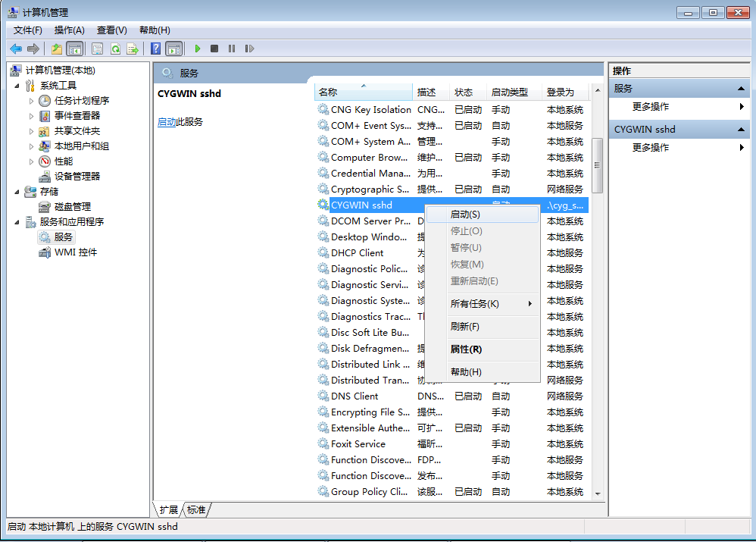Open the 文件(F) menu
Image resolution: width=756 pixels, height=542 pixels.
coord(28,30)
